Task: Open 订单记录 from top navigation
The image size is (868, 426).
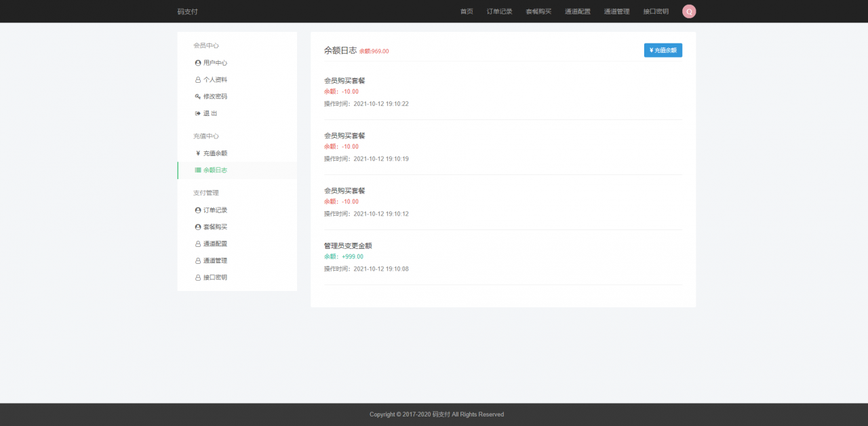Action: point(500,11)
